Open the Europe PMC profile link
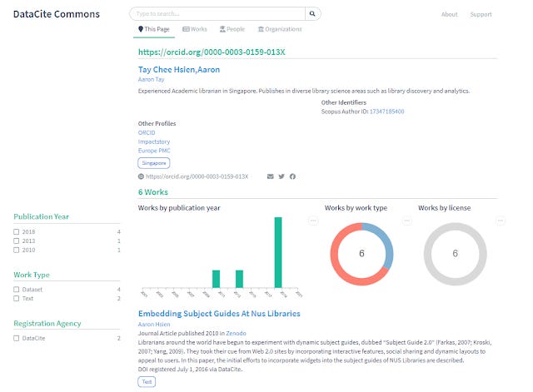 point(154,151)
